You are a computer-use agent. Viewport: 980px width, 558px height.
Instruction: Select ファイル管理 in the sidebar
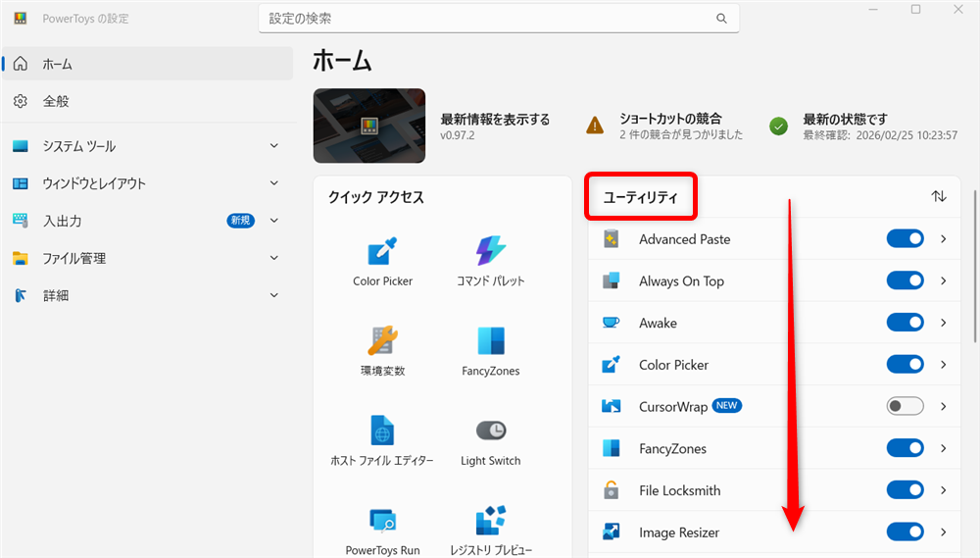148,258
